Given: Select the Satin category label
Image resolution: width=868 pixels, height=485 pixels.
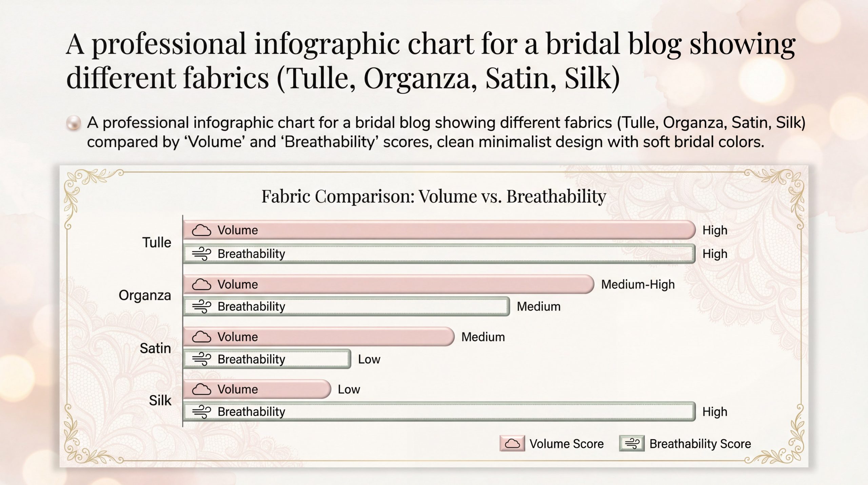Looking at the screenshot, I should 155,348.
